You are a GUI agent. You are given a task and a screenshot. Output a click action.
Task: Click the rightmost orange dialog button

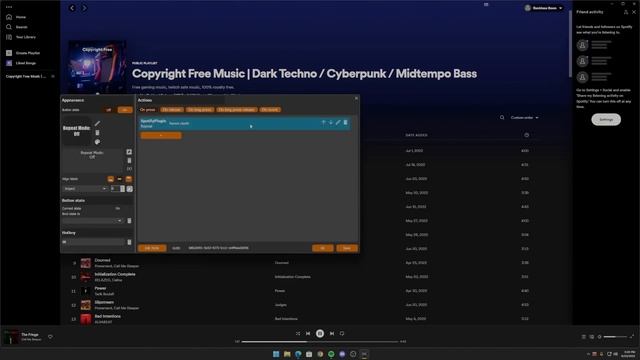click(347, 248)
